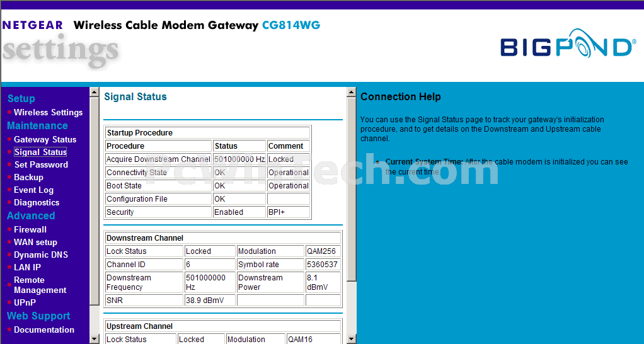This screenshot has width=644, height=344.
Task: Click the Maintenance section heading
Action: coord(37,125)
